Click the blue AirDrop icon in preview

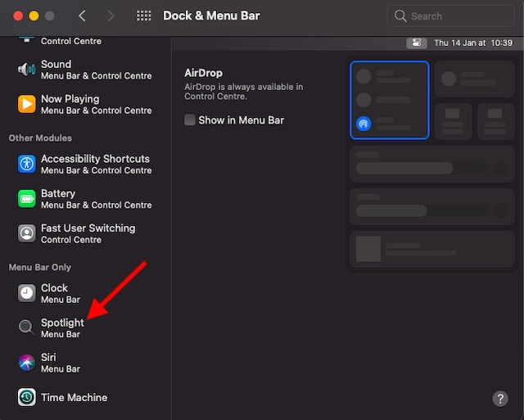click(x=364, y=124)
